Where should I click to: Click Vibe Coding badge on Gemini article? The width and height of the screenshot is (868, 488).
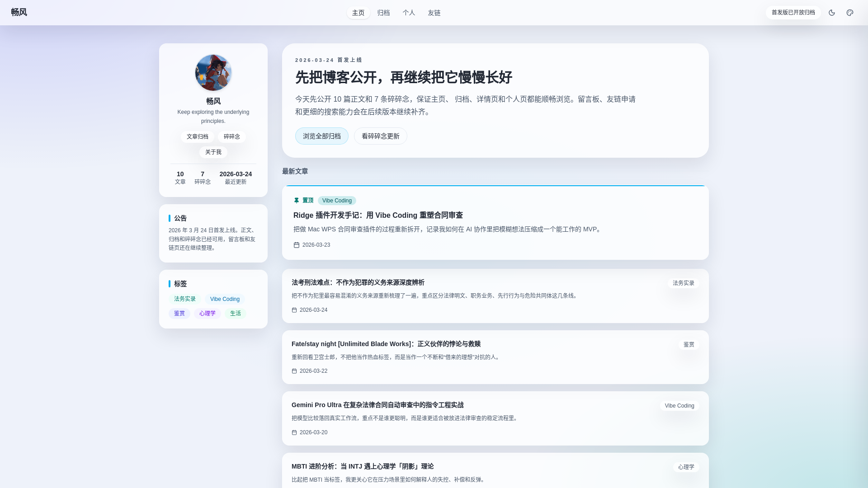point(679,406)
